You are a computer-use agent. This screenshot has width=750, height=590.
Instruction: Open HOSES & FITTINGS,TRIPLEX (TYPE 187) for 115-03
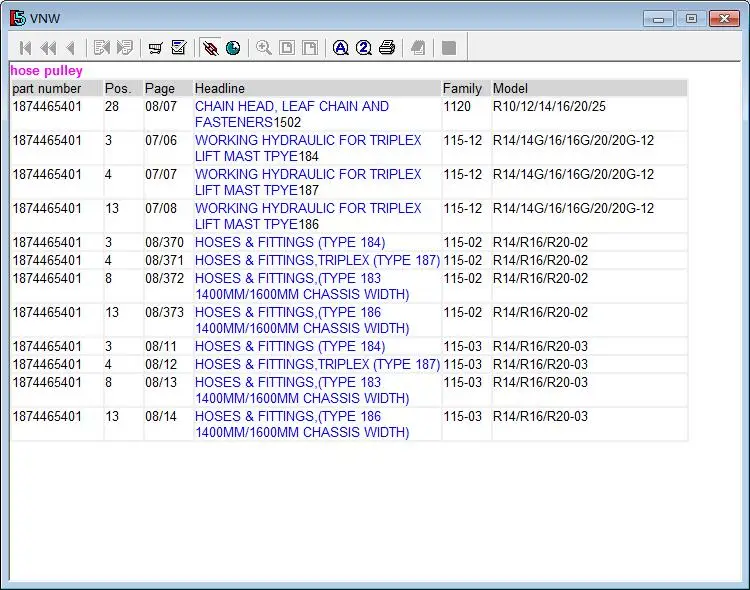pyautogui.click(x=317, y=364)
